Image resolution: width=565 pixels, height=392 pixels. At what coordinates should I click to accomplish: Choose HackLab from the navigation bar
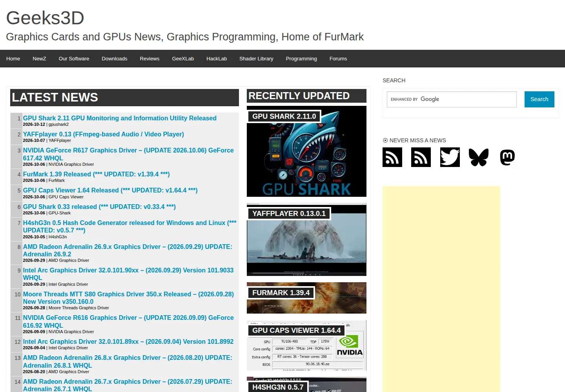pyautogui.click(x=217, y=59)
